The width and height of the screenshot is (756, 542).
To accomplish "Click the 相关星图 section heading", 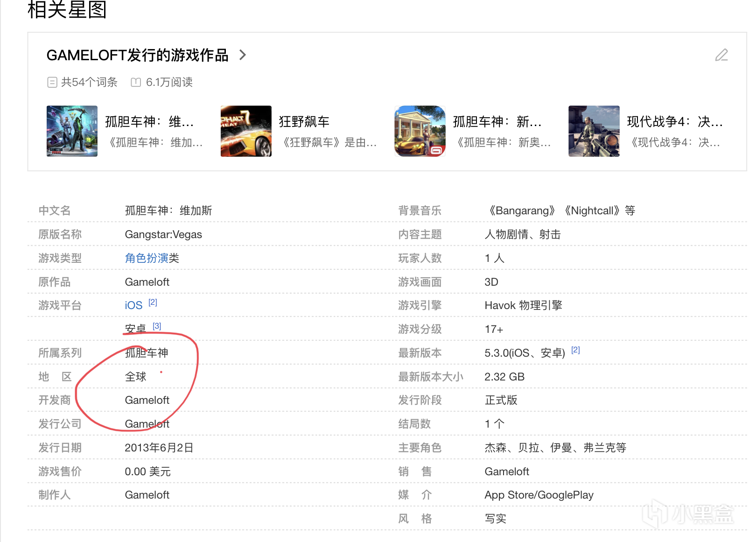I will (x=67, y=9).
